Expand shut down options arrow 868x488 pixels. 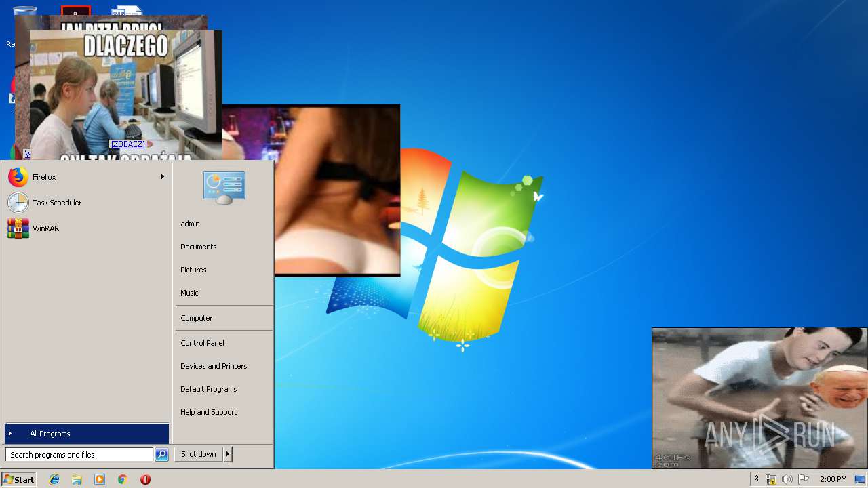pyautogui.click(x=228, y=454)
